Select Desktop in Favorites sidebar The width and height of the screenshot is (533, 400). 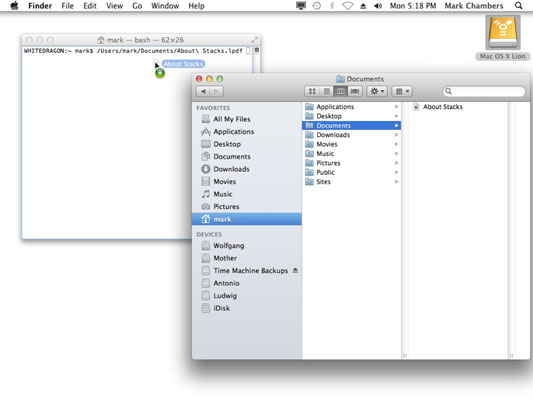pyautogui.click(x=246, y=144)
